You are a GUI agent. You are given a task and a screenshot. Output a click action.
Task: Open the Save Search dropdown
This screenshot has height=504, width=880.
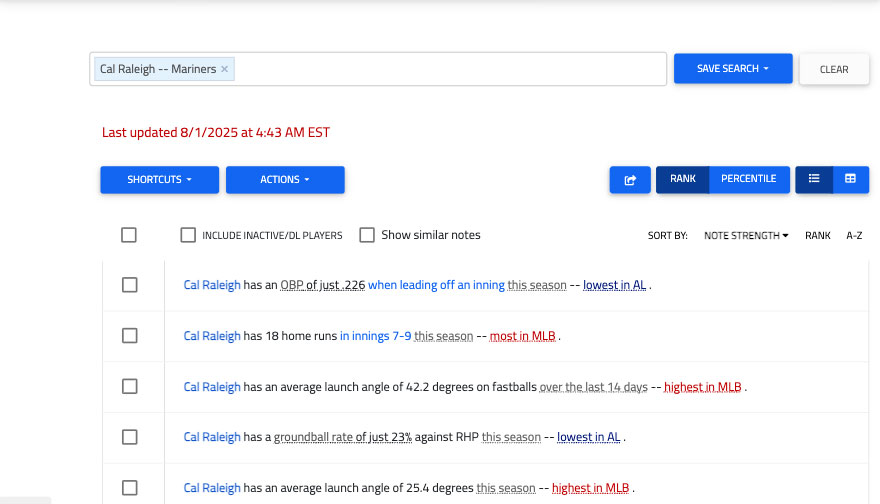tap(733, 69)
